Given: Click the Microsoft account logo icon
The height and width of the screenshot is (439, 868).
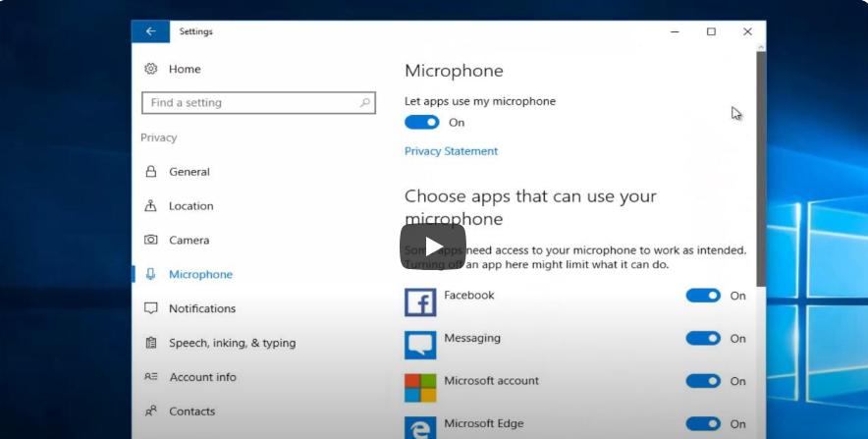Looking at the screenshot, I should click(420, 388).
